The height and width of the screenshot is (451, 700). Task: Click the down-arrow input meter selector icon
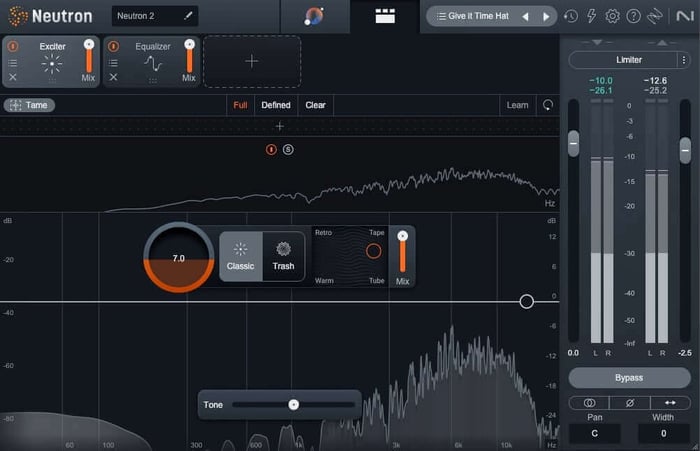(597, 42)
